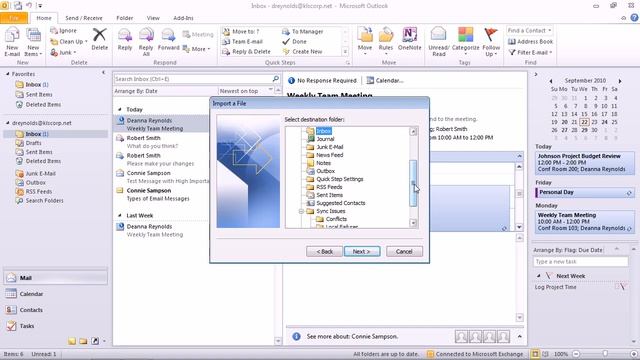Open the New Items menu
640x360 pixels.
(x=33, y=42)
